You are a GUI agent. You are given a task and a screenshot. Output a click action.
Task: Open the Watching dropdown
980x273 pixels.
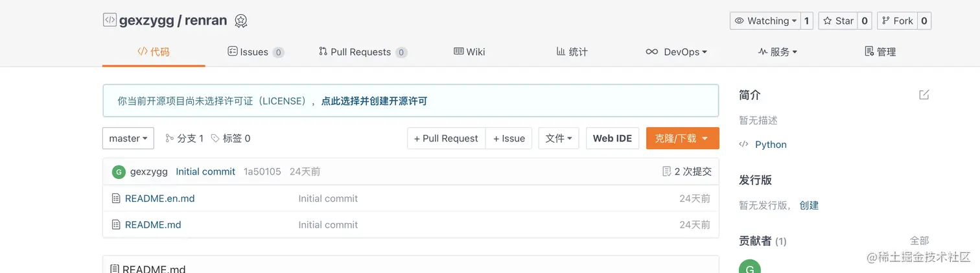[x=765, y=21]
